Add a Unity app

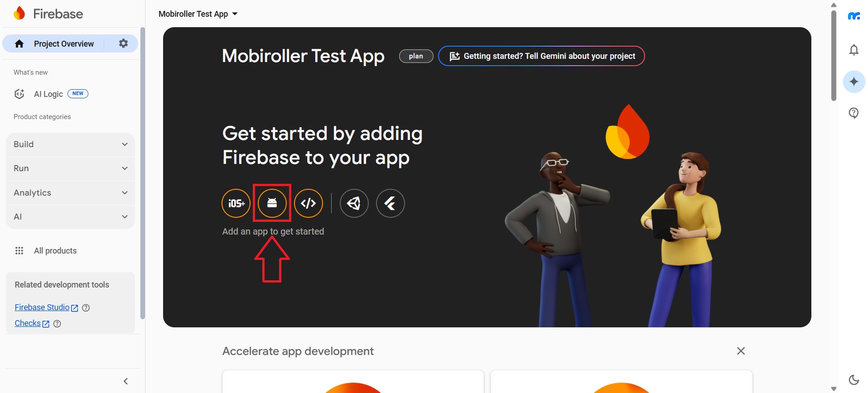[x=354, y=203]
